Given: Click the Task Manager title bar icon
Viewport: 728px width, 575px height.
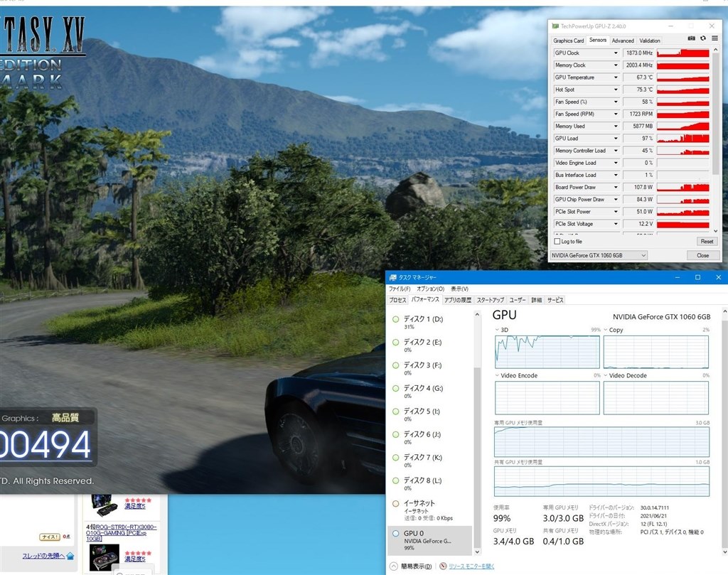Looking at the screenshot, I should pos(392,277).
